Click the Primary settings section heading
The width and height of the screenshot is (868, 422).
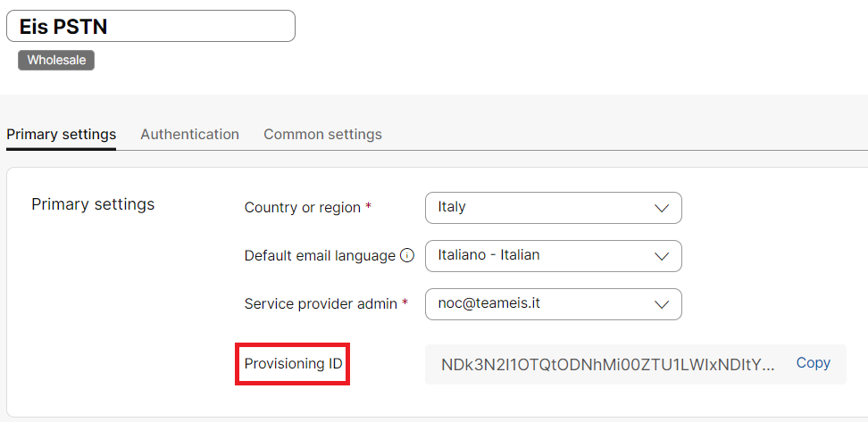[x=93, y=204]
